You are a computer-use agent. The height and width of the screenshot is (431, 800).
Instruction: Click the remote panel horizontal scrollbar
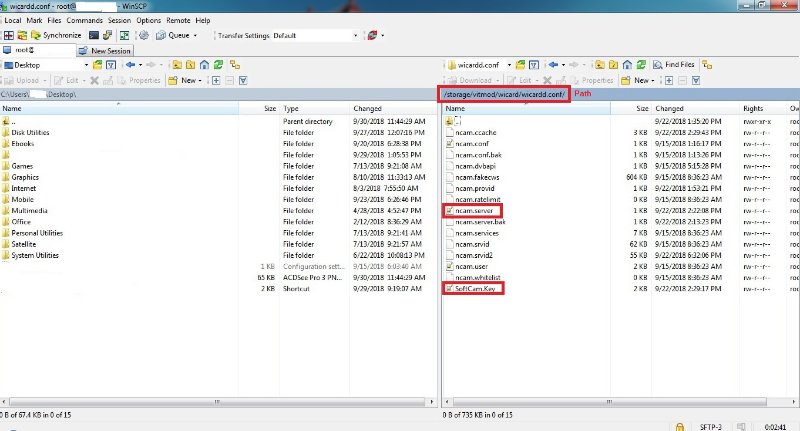tap(610, 402)
